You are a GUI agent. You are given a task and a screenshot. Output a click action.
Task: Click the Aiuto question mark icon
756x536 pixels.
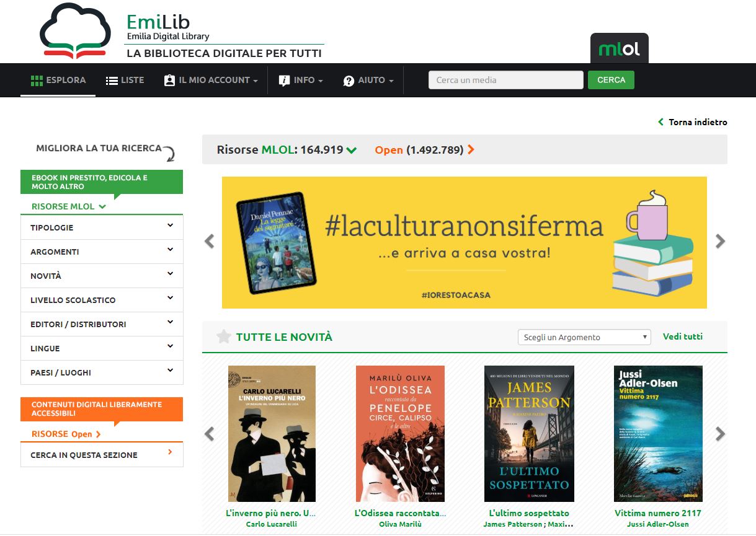point(349,81)
